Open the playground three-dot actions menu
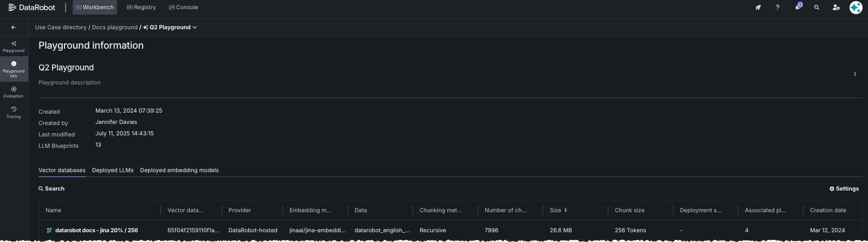 click(855, 74)
